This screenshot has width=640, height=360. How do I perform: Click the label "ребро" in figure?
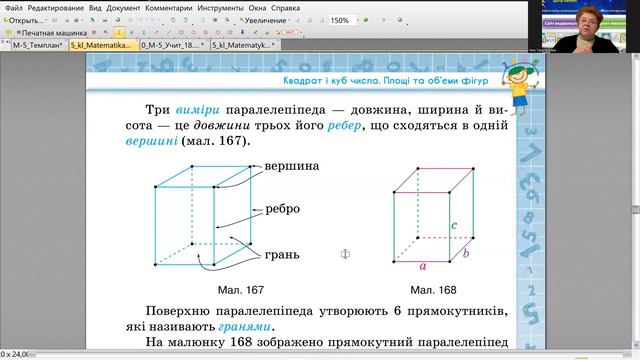283,209
